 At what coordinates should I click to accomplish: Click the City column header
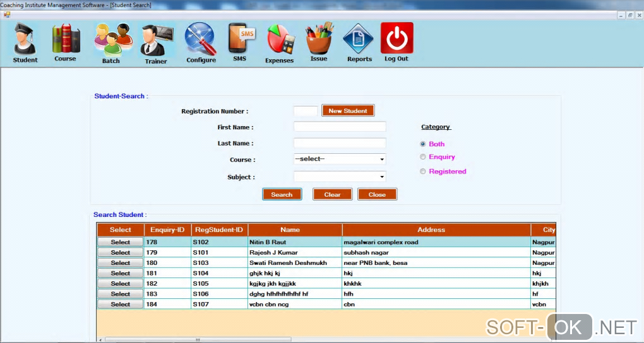click(544, 230)
